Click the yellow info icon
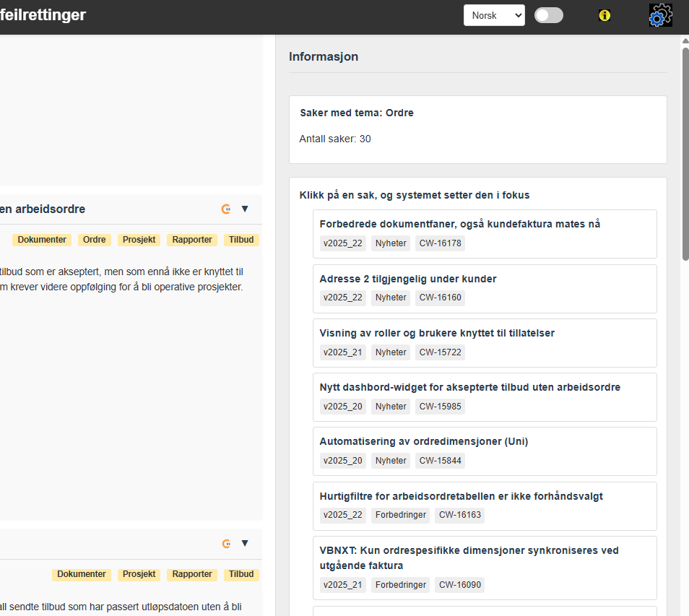The width and height of the screenshot is (689, 616). tap(604, 15)
